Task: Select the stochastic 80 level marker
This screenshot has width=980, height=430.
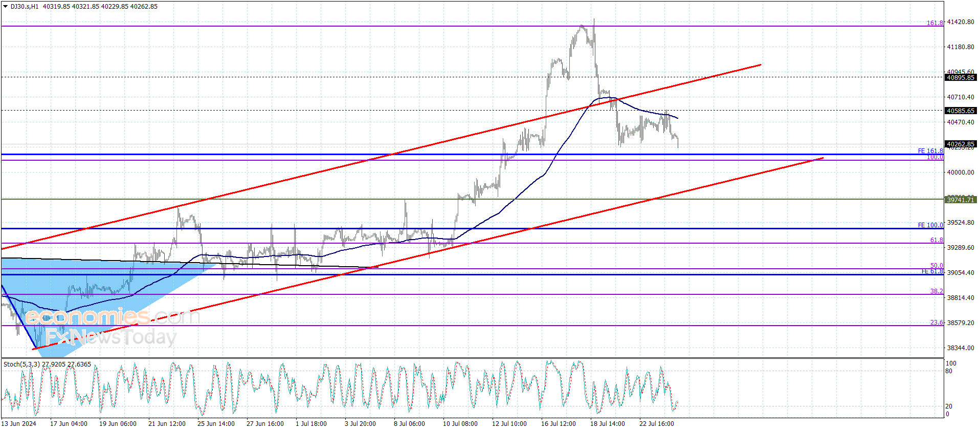Action: [x=949, y=371]
